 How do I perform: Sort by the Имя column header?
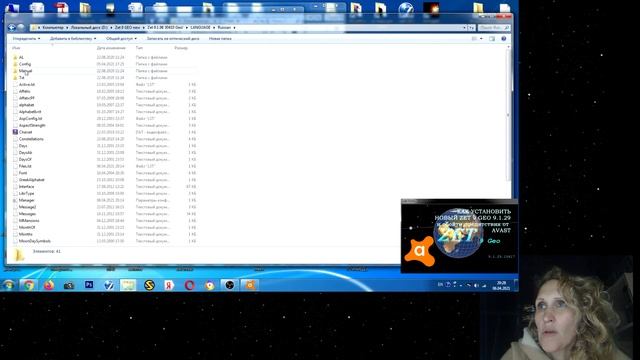(x=16, y=48)
